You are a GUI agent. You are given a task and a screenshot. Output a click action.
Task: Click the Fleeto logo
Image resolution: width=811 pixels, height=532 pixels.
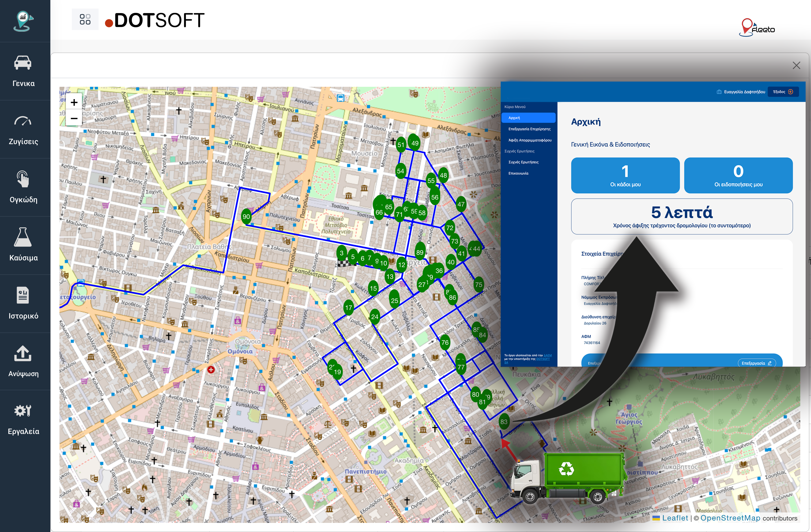(757, 28)
